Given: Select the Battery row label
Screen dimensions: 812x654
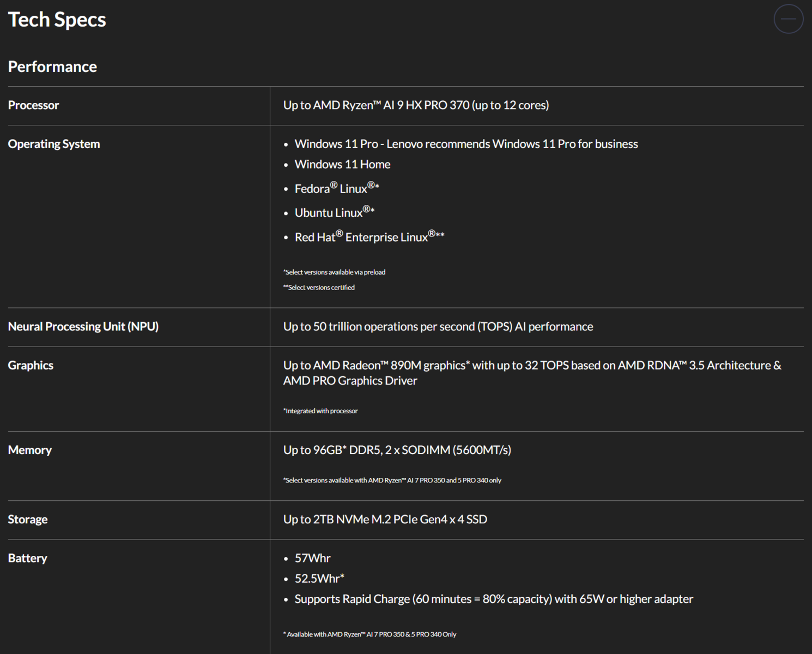Looking at the screenshot, I should click(x=27, y=558).
